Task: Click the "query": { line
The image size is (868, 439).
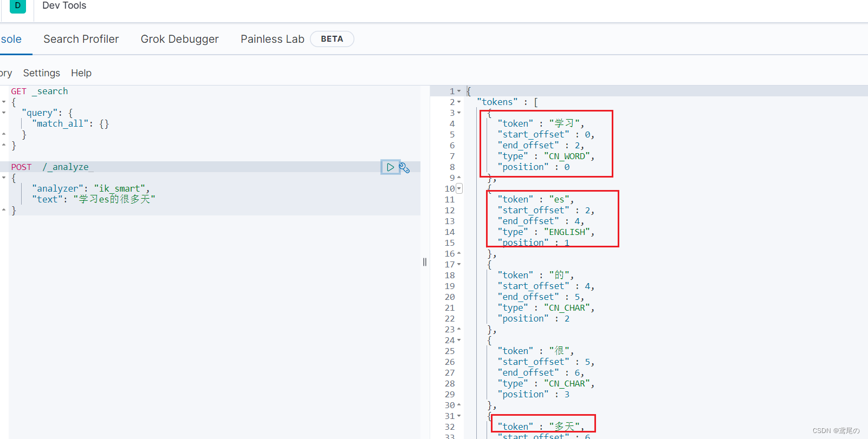Action: [x=47, y=113]
